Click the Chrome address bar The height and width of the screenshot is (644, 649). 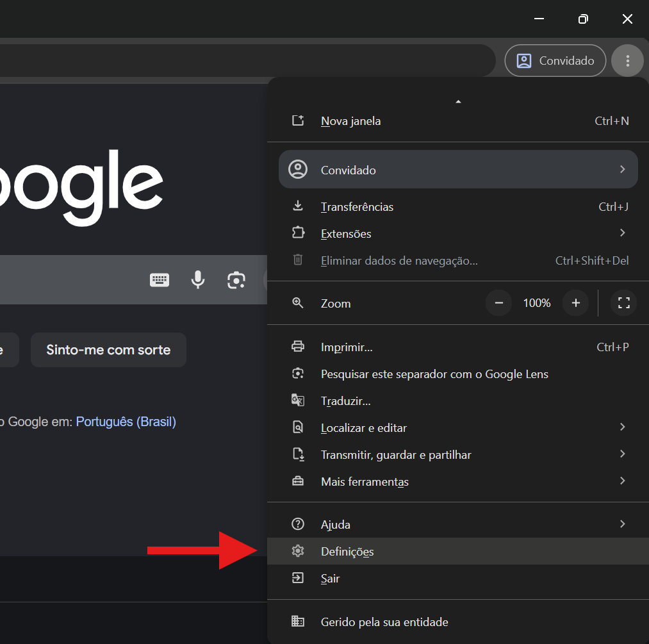coord(247,61)
